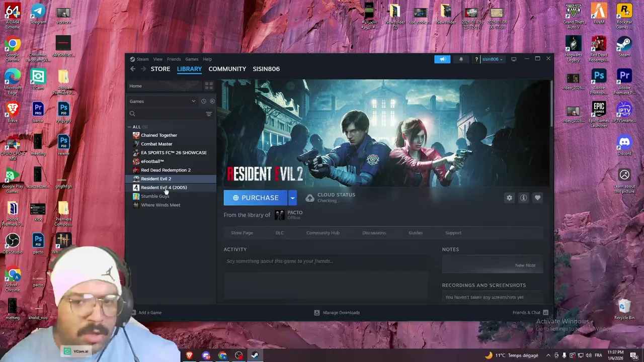
Task: Go to the COMMUNITY tab
Action: 227,69
